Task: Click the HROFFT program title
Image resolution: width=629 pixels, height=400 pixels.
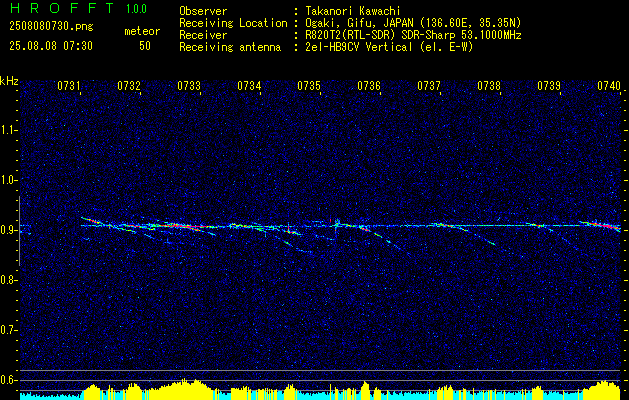Action: click(62, 8)
